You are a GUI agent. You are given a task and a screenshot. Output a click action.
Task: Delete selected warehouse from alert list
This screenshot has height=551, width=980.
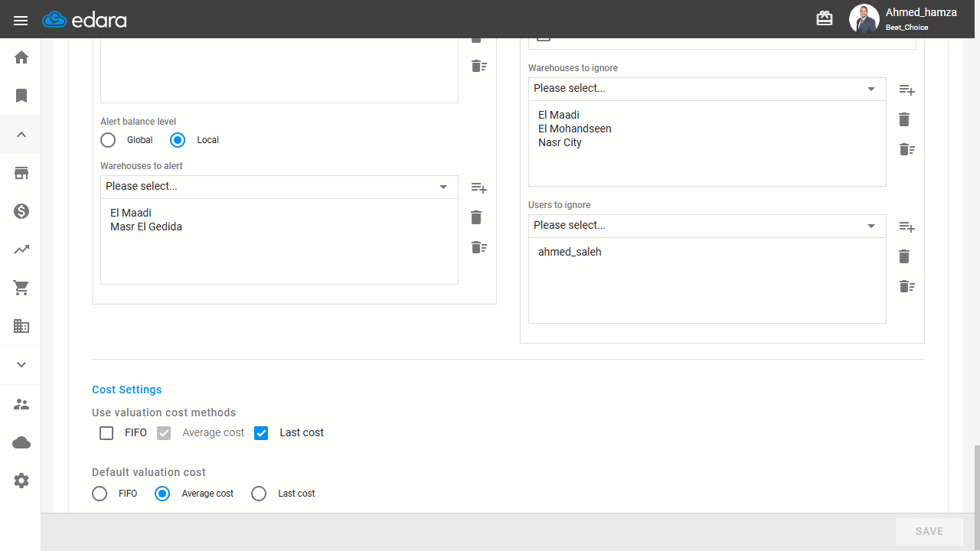coord(476,217)
